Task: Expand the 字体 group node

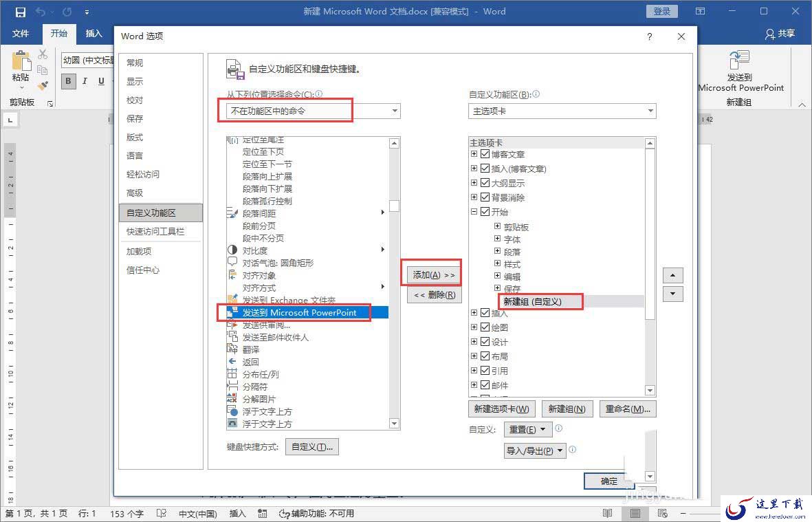Action: tap(497, 239)
